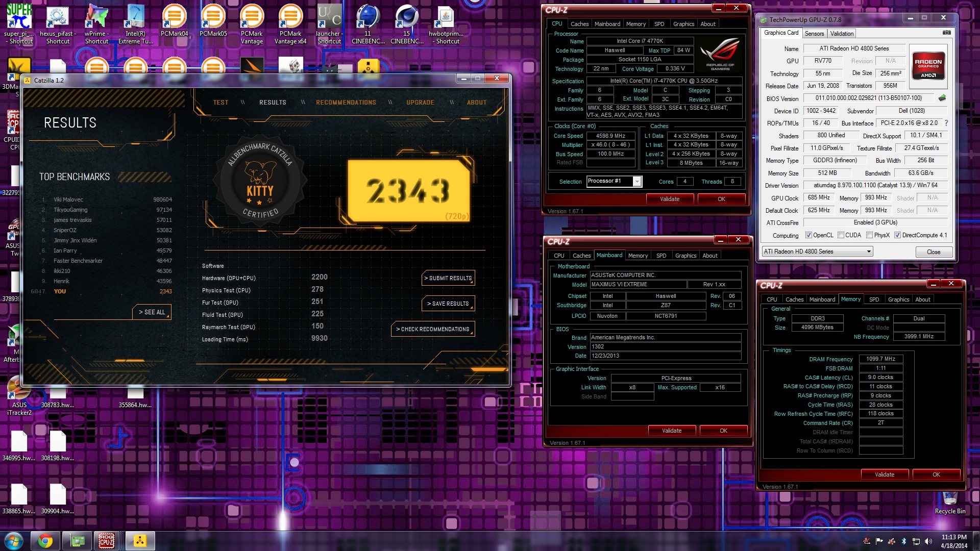Click Close button in GPU-Z
This screenshot has height=551, width=980.
click(933, 252)
